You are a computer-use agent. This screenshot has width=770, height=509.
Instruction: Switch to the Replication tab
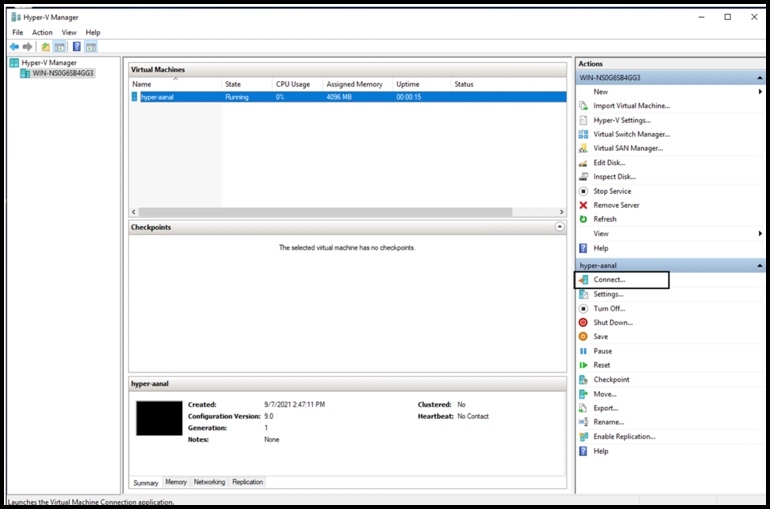tap(248, 482)
